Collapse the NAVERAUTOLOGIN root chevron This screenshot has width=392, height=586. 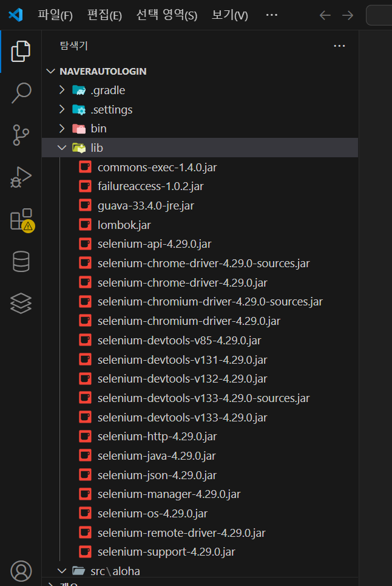click(x=50, y=71)
